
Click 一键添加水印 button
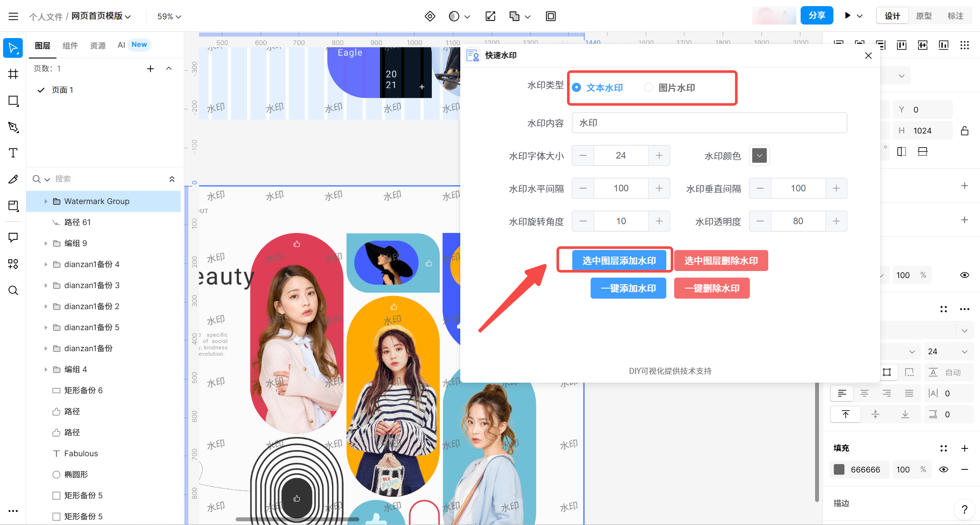(628, 289)
